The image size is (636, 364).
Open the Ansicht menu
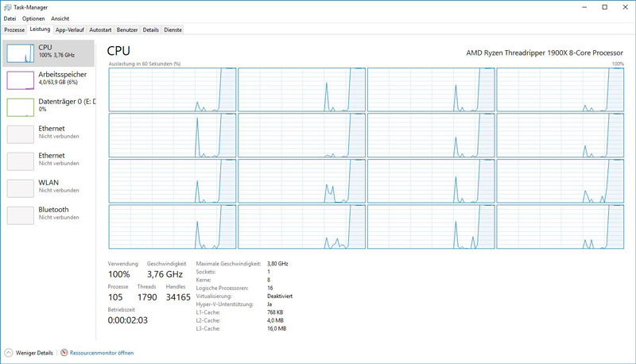(x=60, y=18)
